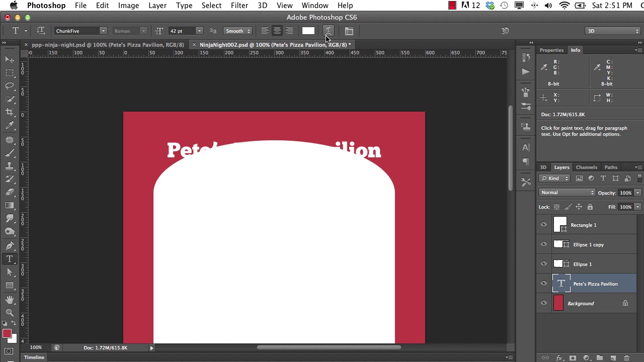Center align the text

pos(277,31)
